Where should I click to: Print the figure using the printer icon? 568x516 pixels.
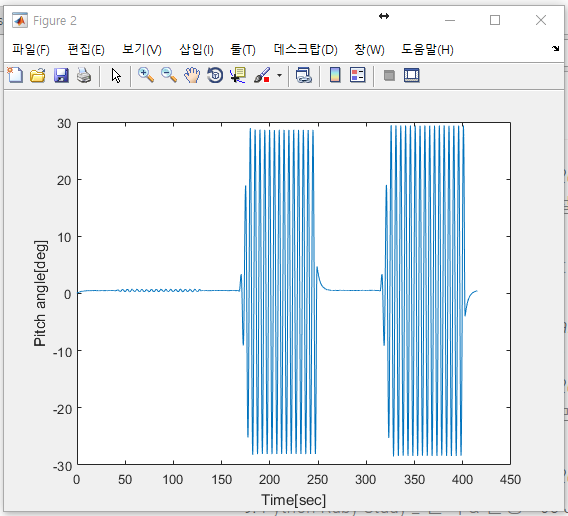84,75
